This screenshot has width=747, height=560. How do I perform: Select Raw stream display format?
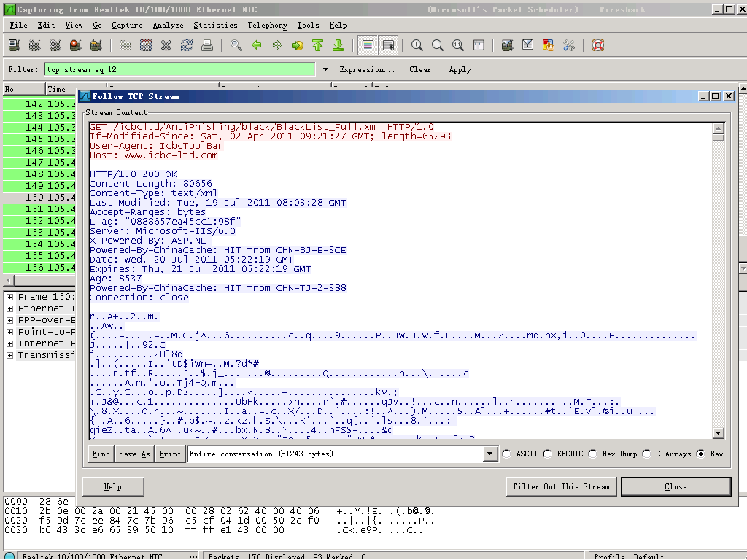coord(700,454)
